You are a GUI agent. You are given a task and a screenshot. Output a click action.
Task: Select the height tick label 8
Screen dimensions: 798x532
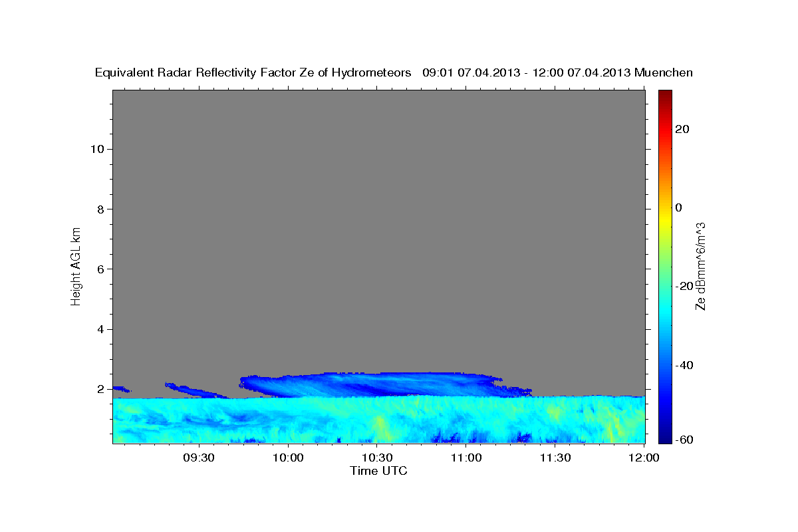coord(100,209)
